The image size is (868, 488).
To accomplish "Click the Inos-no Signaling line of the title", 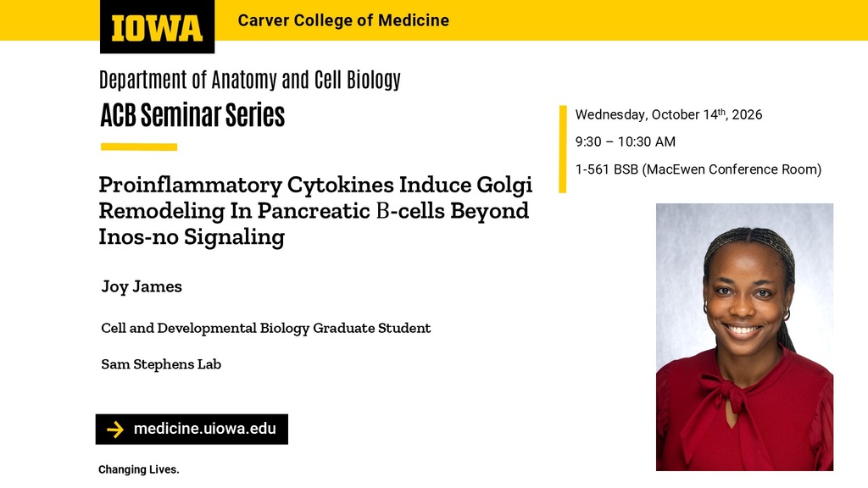I will (192, 237).
